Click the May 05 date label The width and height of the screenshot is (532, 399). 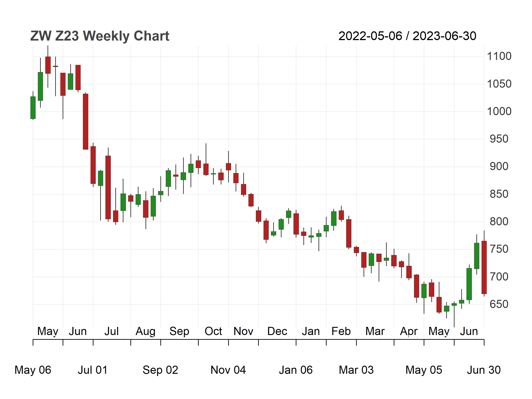[x=424, y=370]
